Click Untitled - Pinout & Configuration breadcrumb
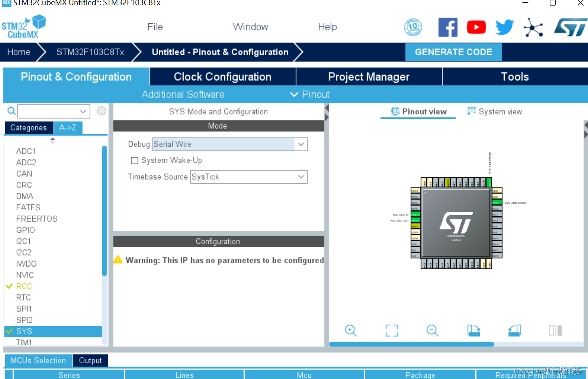The image size is (588, 379). point(220,52)
